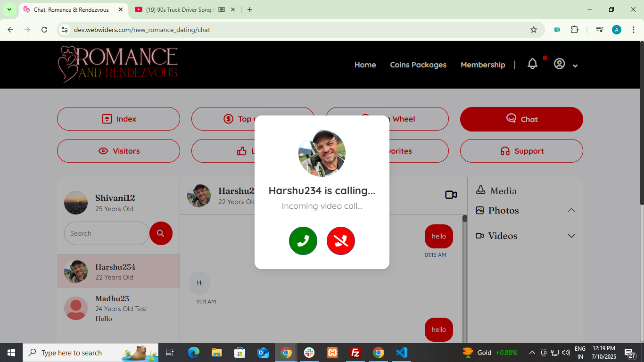Open the notifications bell

[x=533, y=64]
